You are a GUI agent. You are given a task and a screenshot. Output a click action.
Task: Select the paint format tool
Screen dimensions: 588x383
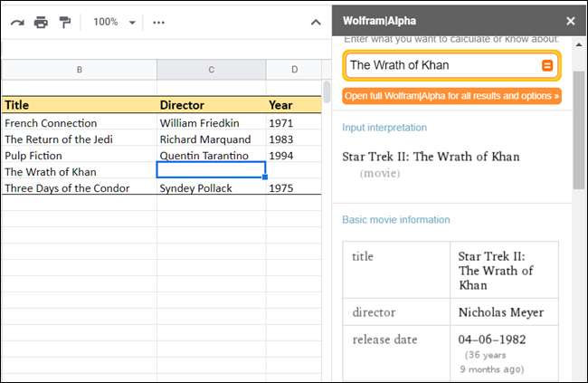(x=65, y=23)
